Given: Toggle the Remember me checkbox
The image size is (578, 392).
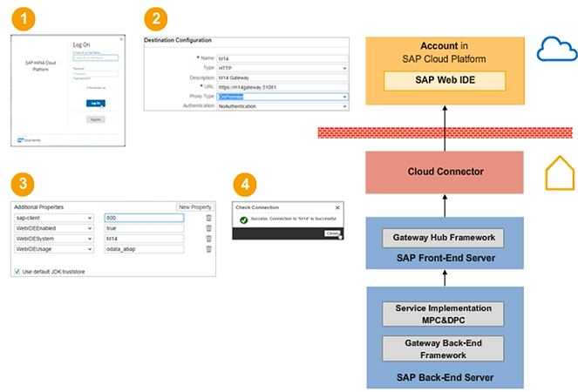Looking at the screenshot, I should tap(88, 88).
